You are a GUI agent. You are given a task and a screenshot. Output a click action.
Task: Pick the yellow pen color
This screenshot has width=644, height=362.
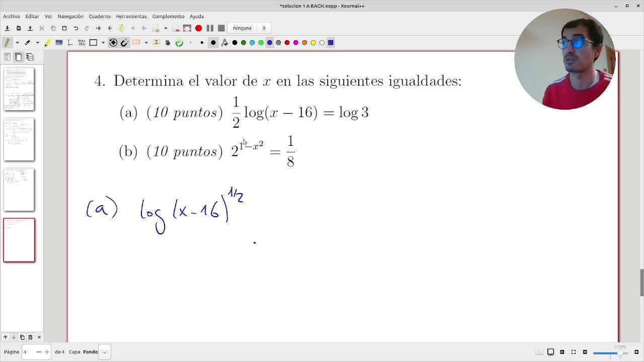point(313,43)
